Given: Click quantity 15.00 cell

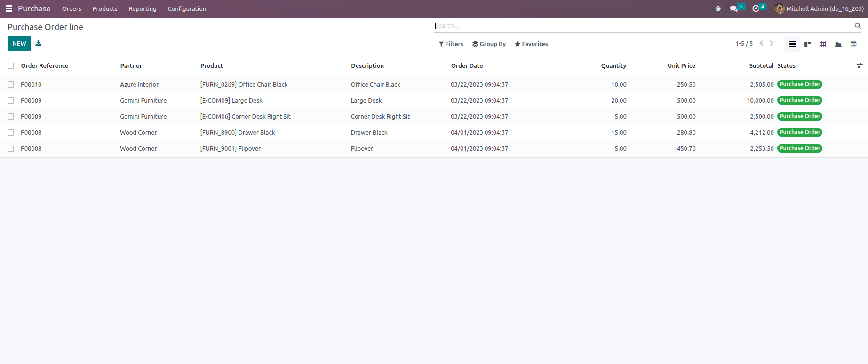Looking at the screenshot, I should (619, 133).
